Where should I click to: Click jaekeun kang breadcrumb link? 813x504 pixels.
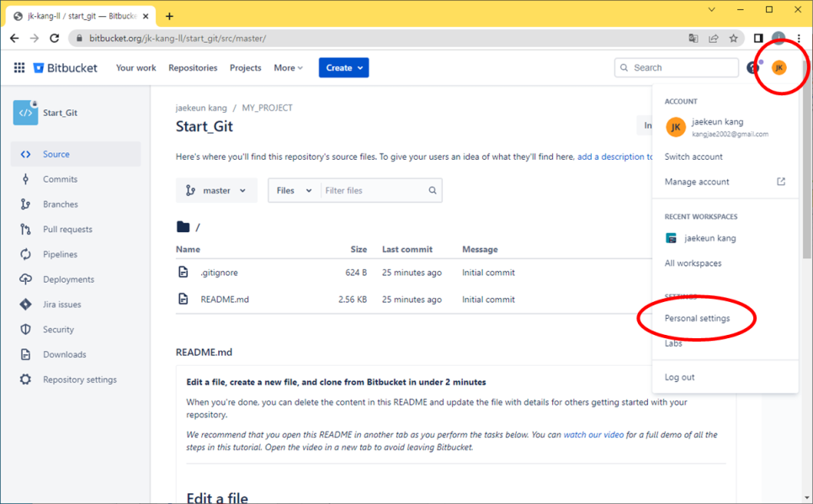tap(201, 108)
